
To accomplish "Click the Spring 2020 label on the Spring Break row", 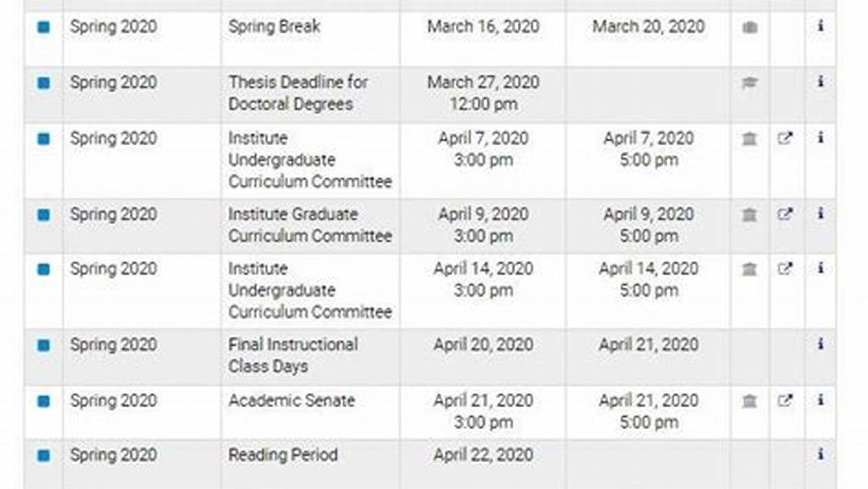I will pyautogui.click(x=113, y=27).
